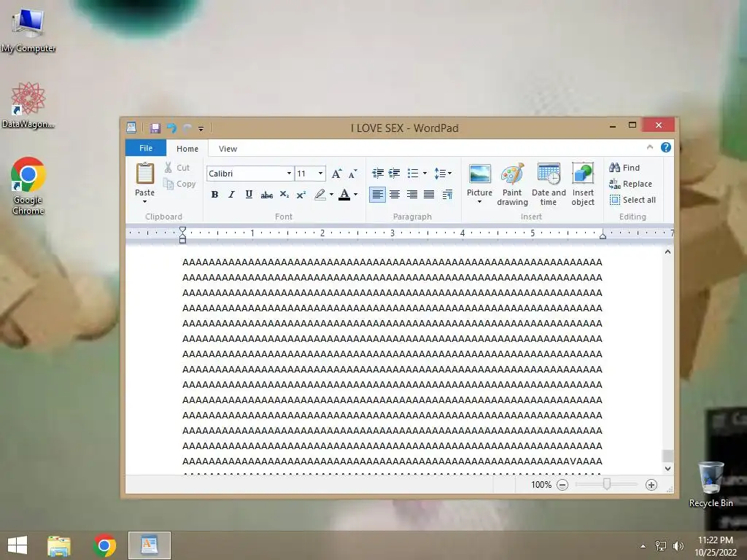Open the font size dropdown arrow
The width and height of the screenshot is (747, 560).
(x=321, y=174)
